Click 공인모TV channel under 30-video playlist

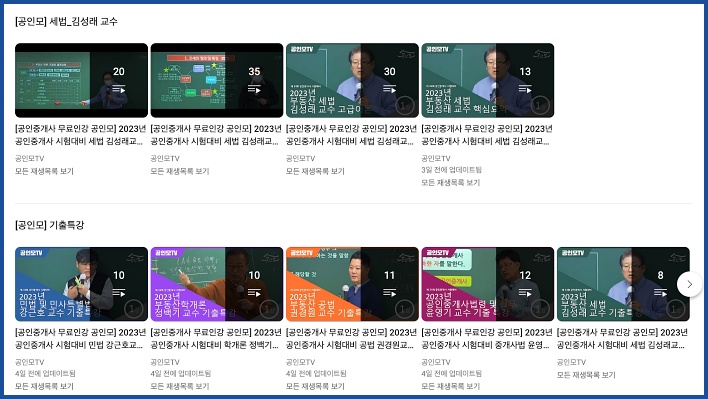click(300, 158)
